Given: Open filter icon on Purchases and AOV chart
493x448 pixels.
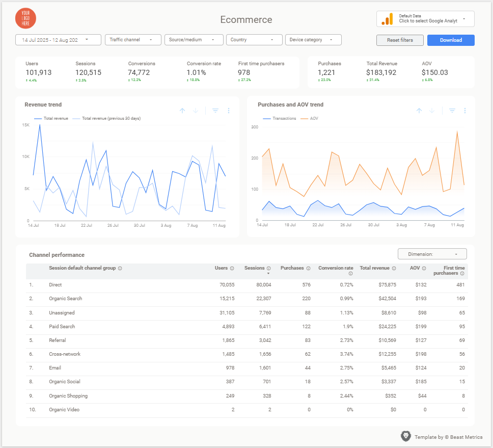Looking at the screenshot, I should coord(452,111).
